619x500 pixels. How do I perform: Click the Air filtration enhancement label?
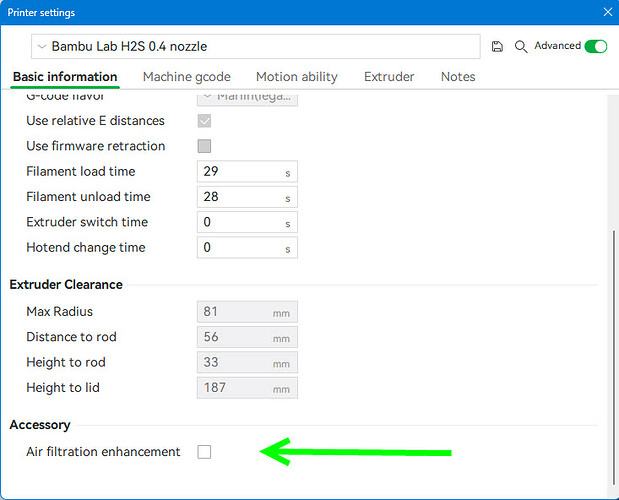103,452
